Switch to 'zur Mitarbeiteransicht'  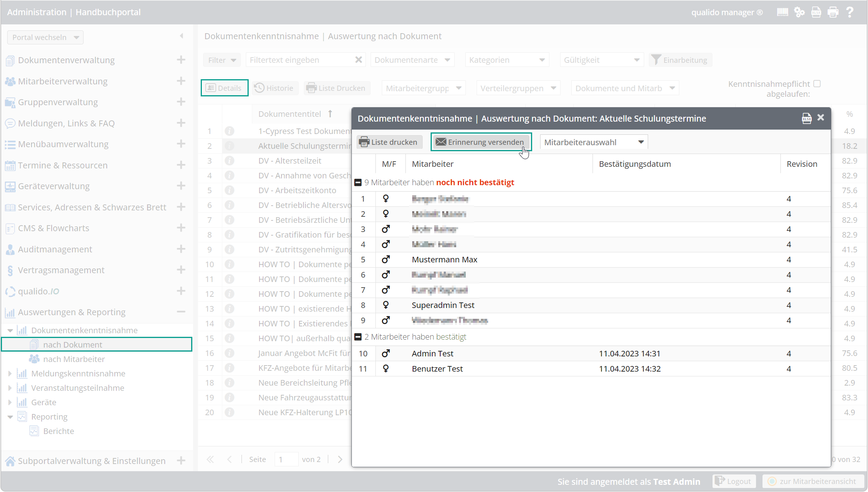813,481
